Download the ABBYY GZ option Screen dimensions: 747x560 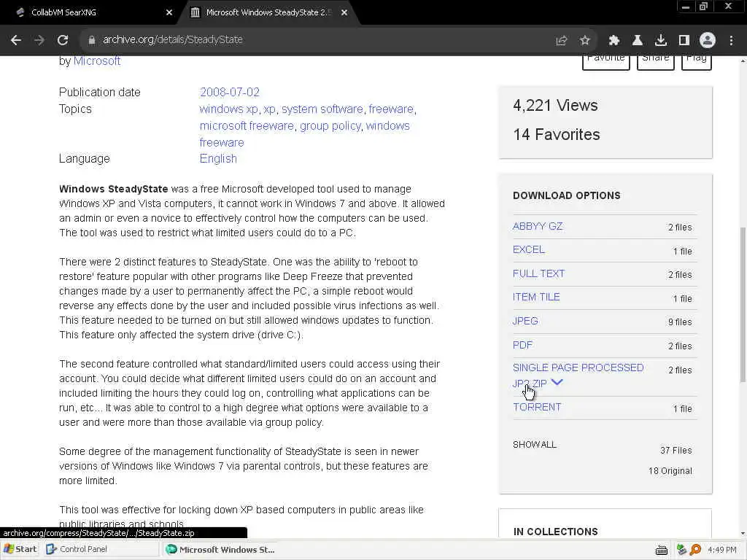538,226
